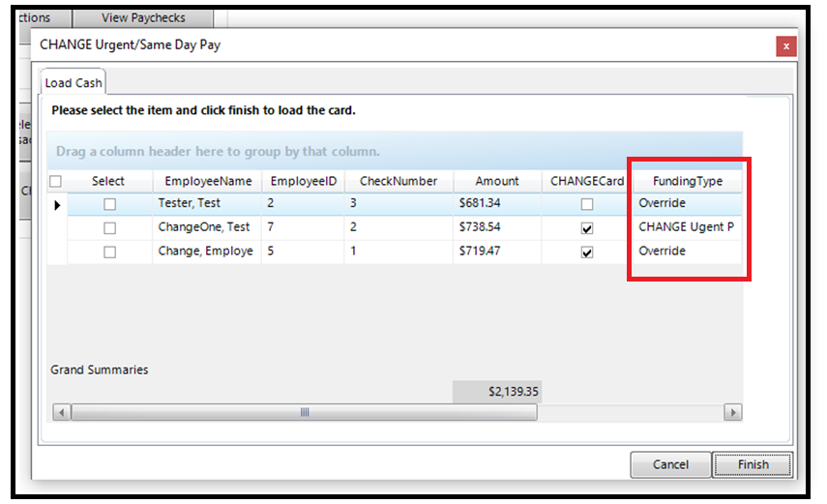Viewport: 827px width, 504px height.
Task: Click the group-by panel "Drag a column header here"
Action: [395, 151]
